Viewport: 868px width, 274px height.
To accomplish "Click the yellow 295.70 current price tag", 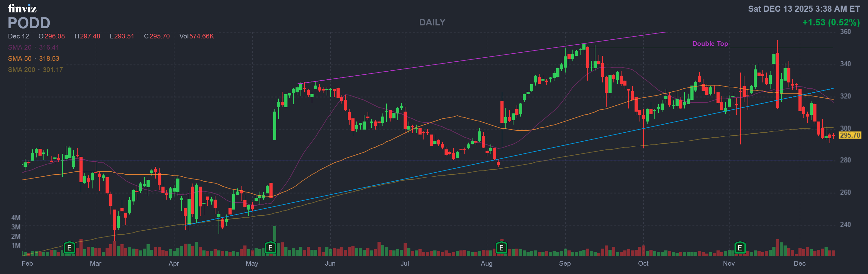I will (x=849, y=135).
